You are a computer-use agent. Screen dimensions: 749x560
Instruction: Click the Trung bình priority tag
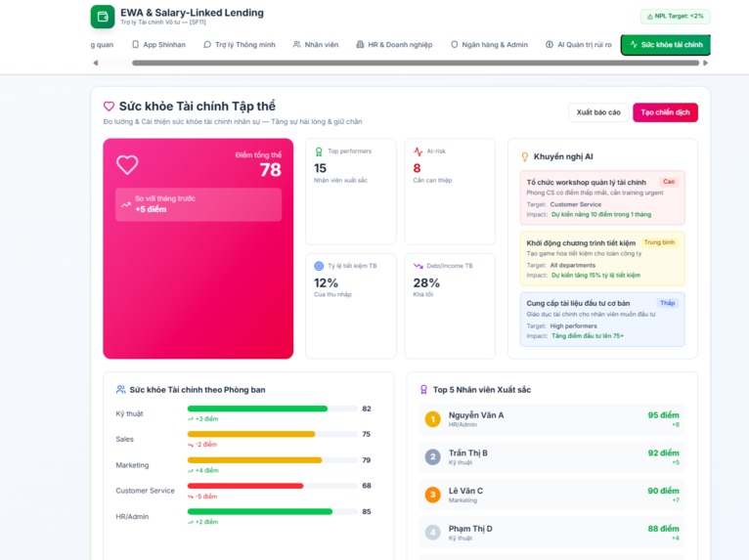(x=659, y=242)
